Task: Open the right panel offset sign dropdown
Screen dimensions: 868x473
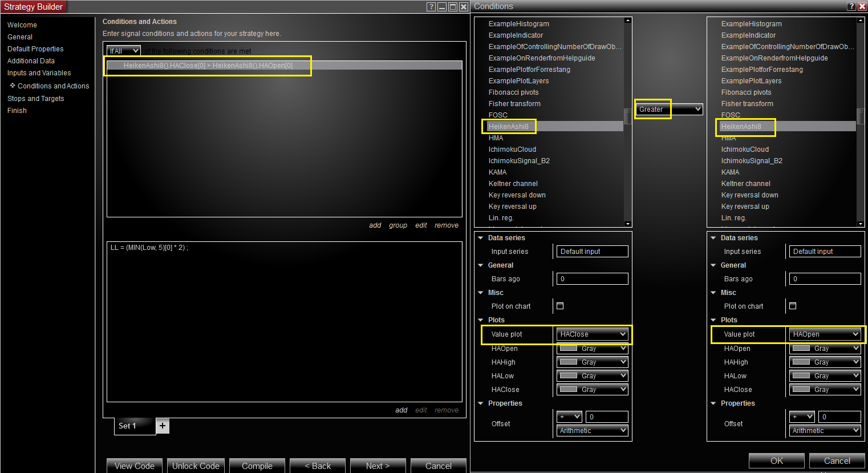Action: (802, 417)
